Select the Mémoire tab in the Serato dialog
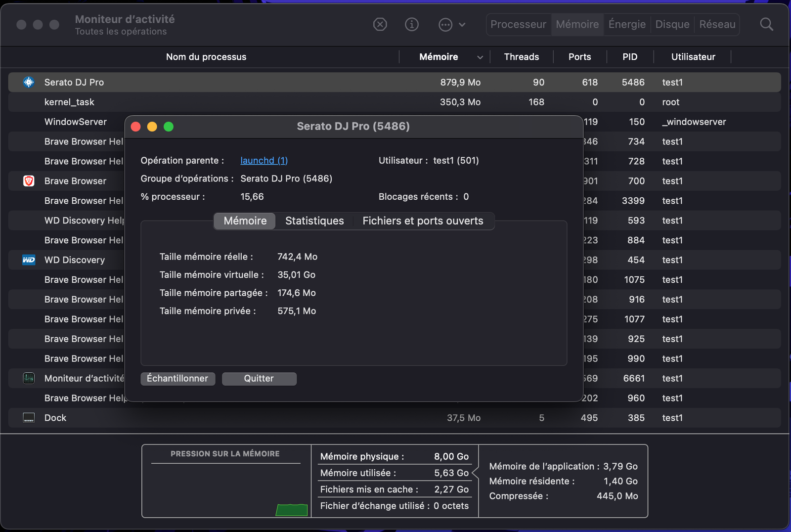 245,221
